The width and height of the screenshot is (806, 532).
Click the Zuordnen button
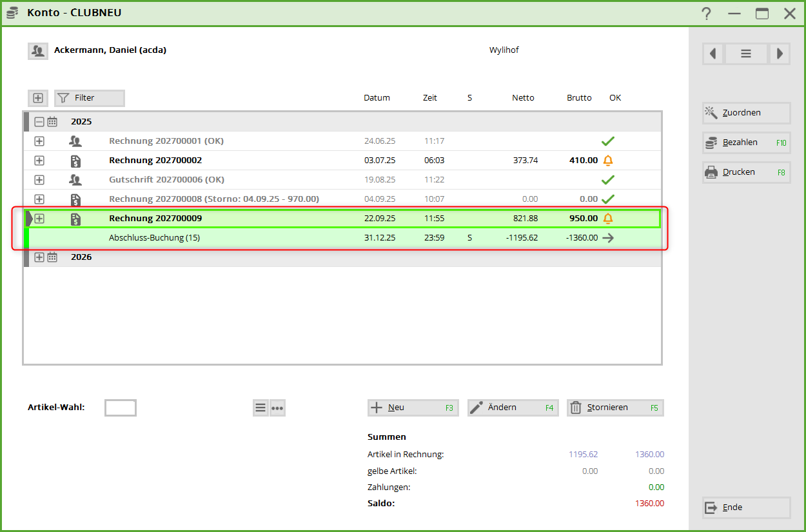tap(746, 113)
